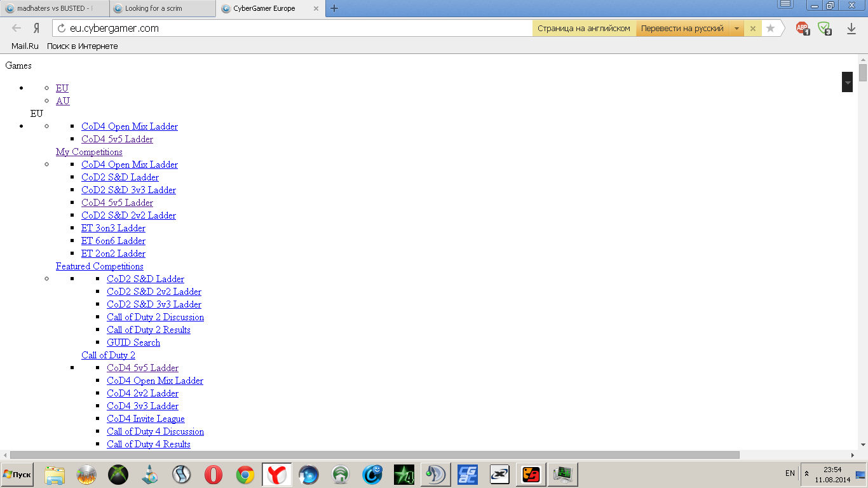Open the blue sphere taskbar icon
The width and height of the screenshot is (868, 488).
tap(309, 474)
